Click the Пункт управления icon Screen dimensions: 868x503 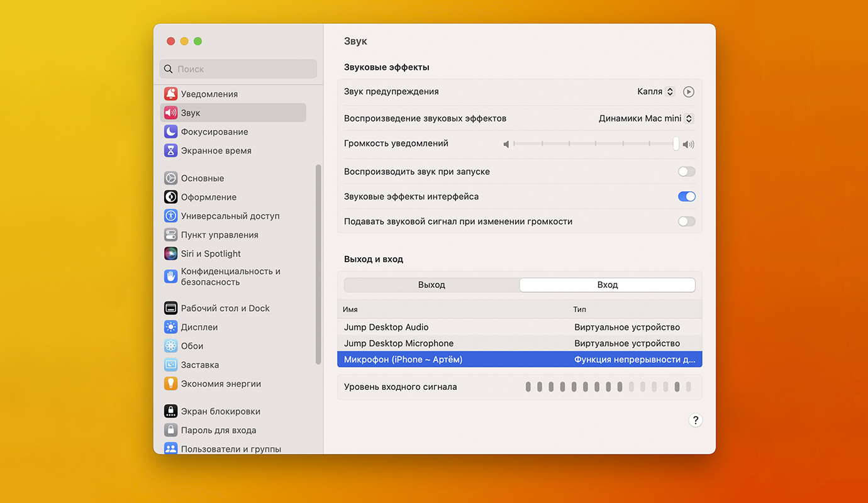170,235
